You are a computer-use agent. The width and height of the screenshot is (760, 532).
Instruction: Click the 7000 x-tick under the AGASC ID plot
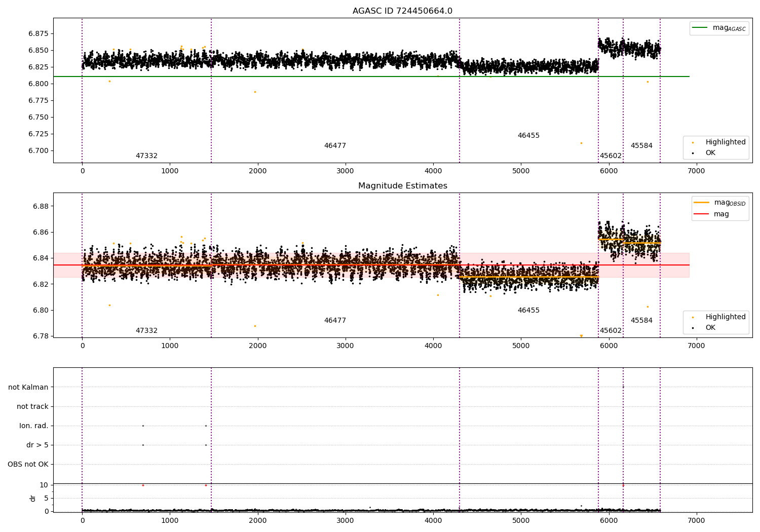[696, 171]
